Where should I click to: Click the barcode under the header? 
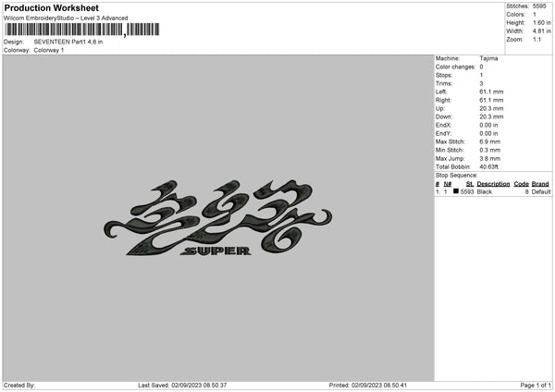82,30
